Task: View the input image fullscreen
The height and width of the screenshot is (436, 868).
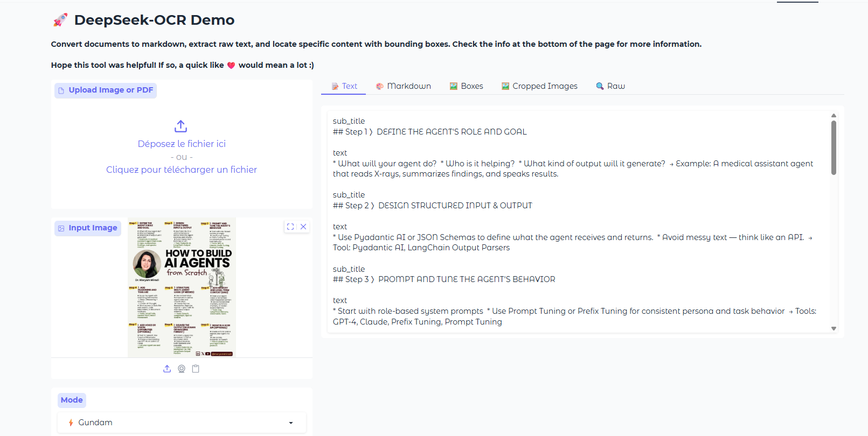Action: click(290, 227)
